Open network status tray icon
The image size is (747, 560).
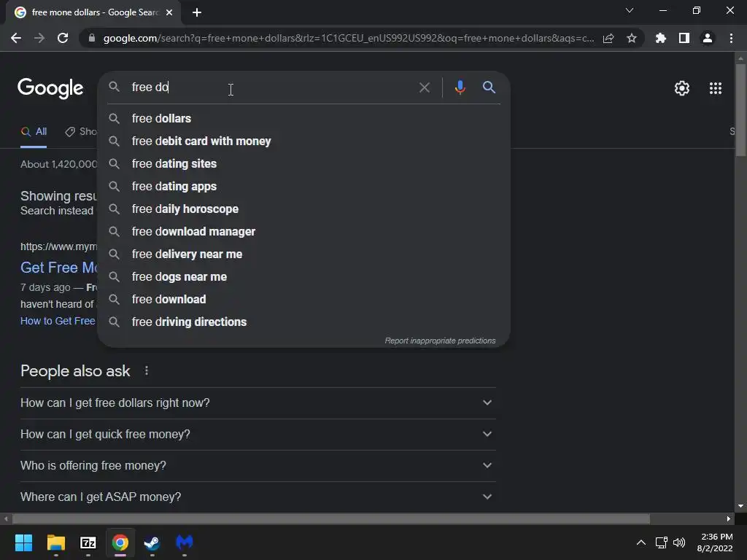pos(661,542)
